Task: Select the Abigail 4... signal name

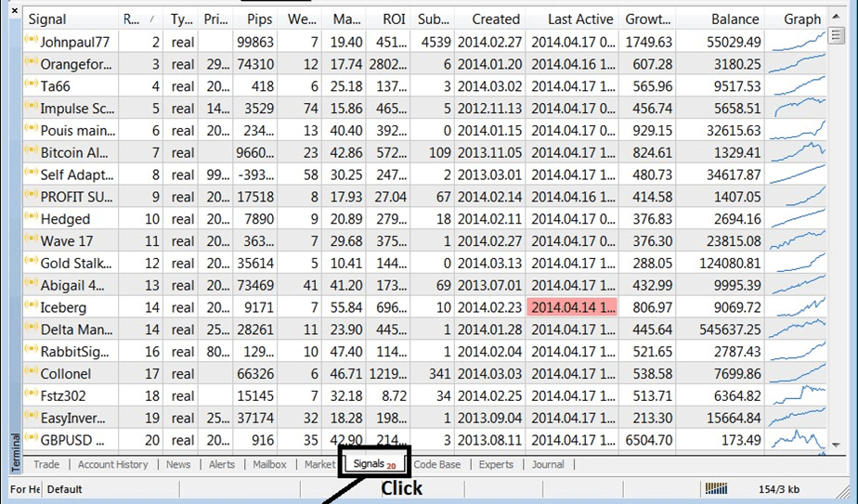Action: pyautogui.click(x=72, y=285)
